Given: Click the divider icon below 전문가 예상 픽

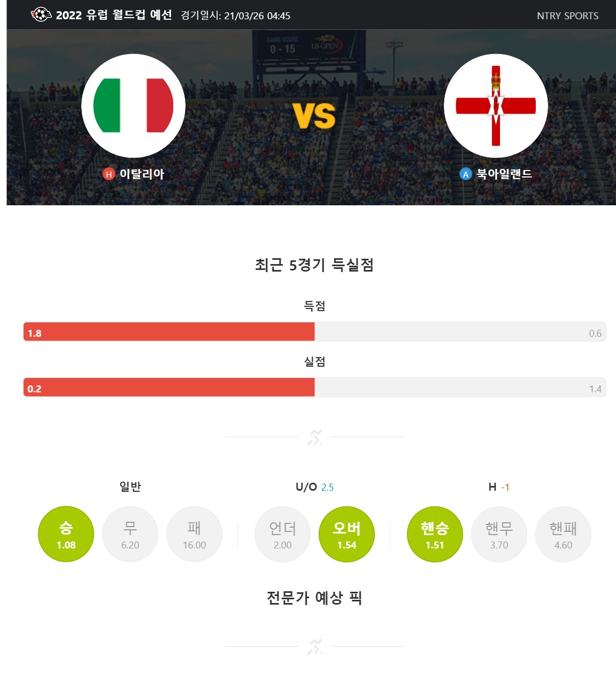Looking at the screenshot, I should coord(314,647).
